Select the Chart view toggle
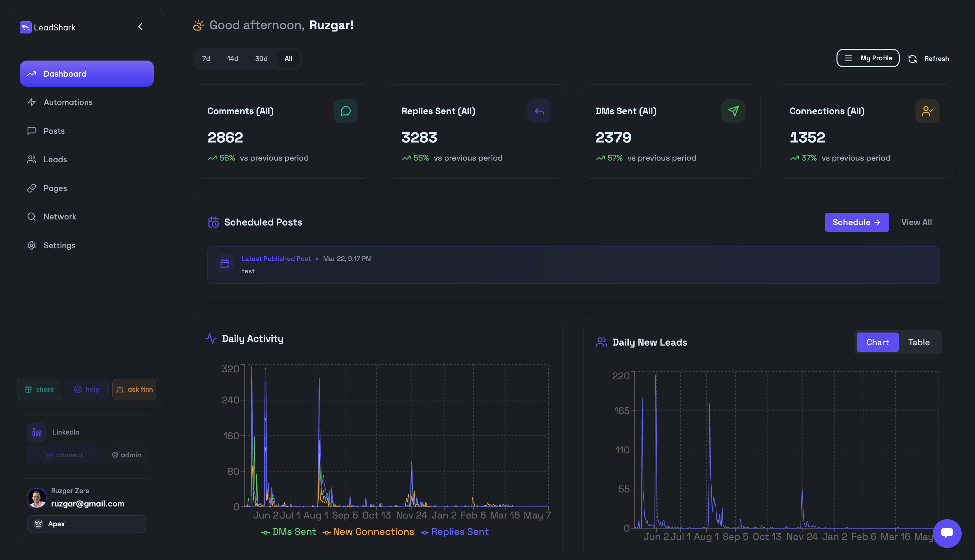 click(877, 342)
